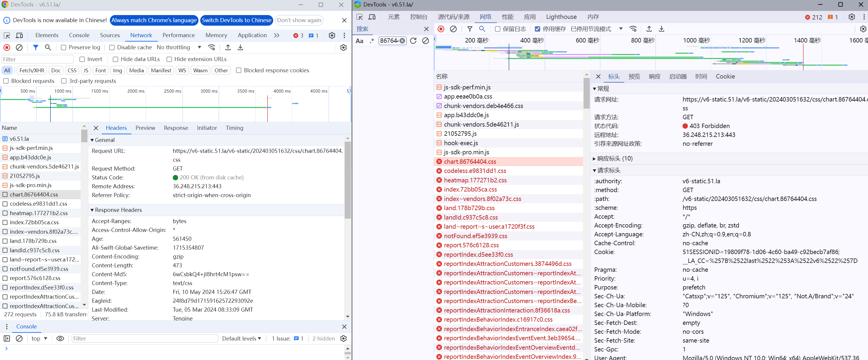Select the Img type filter button

click(x=118, y=71)
